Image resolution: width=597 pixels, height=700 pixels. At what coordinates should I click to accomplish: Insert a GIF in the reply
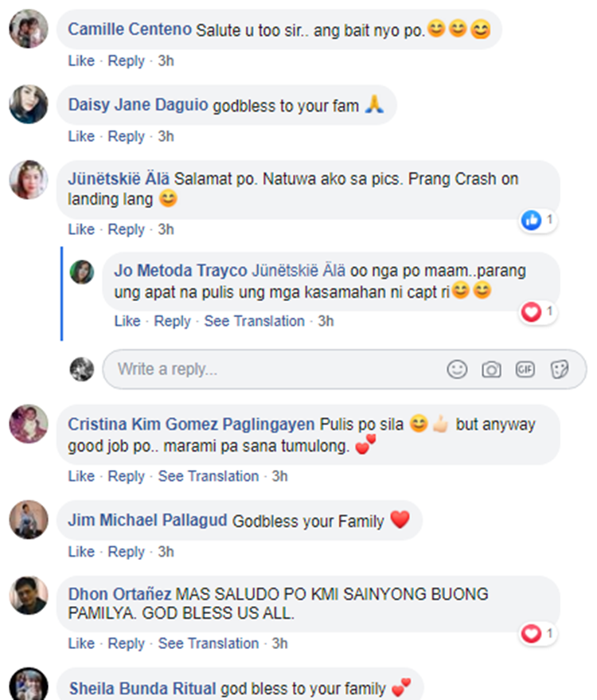[x=525, y=370]
